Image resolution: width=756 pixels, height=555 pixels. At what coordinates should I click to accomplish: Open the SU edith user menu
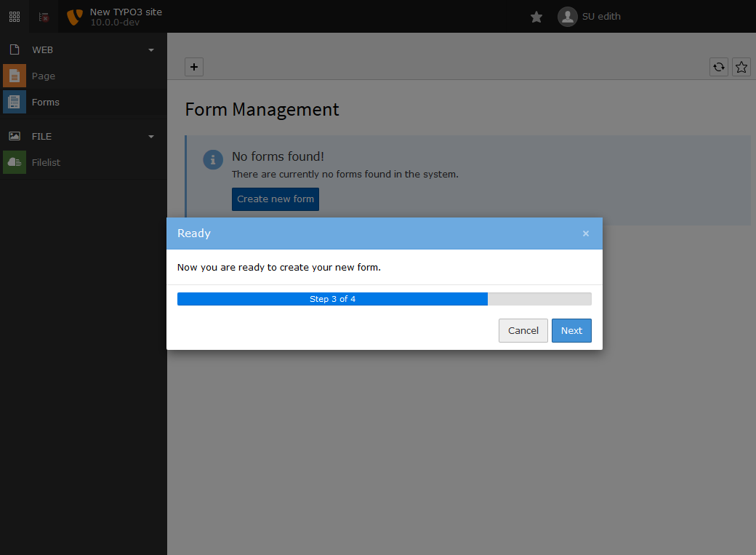[x=589, y=16]
